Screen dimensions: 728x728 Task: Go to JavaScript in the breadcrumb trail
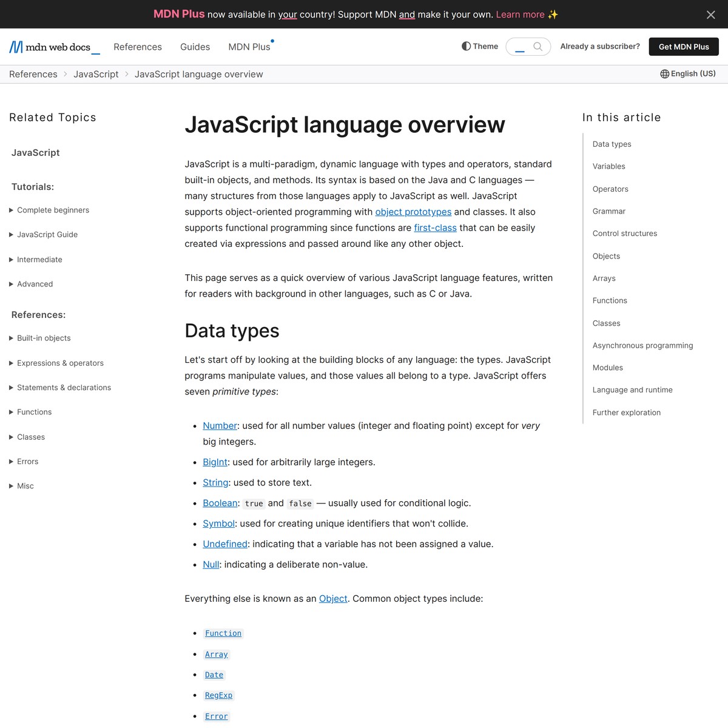(96, 74)
